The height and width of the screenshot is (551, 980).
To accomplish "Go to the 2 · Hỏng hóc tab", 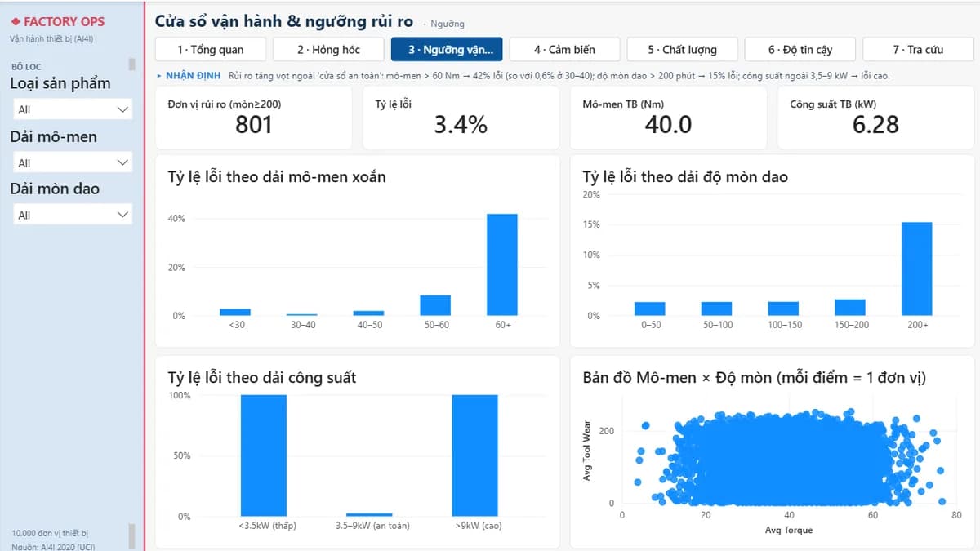I will [x=328, y=50].
